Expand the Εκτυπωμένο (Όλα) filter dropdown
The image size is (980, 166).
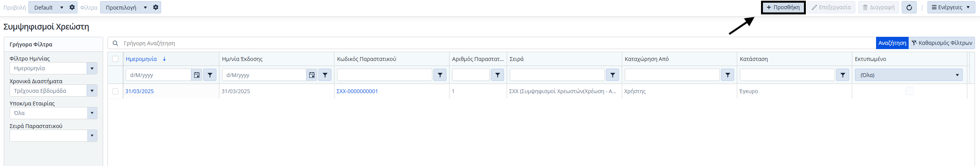tap(909, 75)
